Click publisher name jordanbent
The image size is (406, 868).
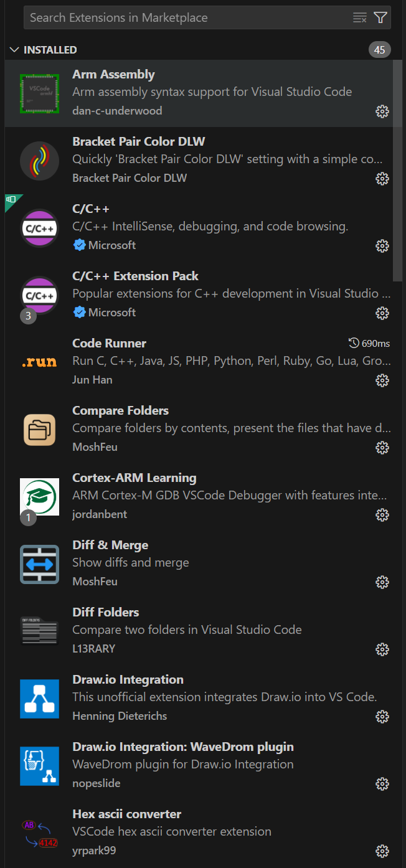100,514
